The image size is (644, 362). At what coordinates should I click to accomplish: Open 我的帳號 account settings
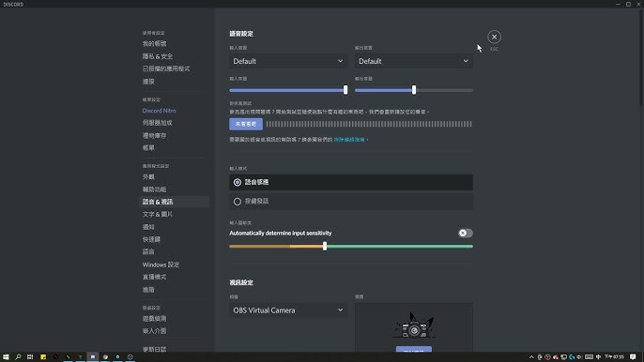(154, 43)
